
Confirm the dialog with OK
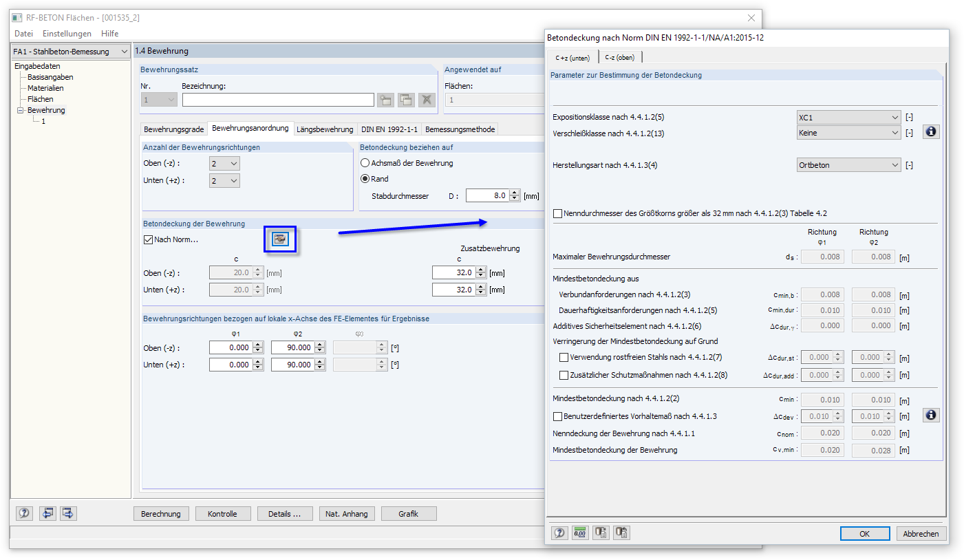point(865,534)
